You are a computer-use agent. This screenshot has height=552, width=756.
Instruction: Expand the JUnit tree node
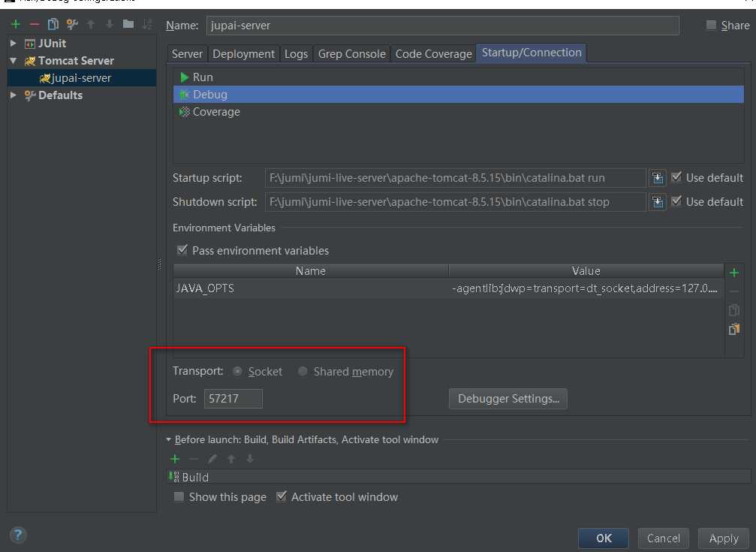tap(13, 44)
